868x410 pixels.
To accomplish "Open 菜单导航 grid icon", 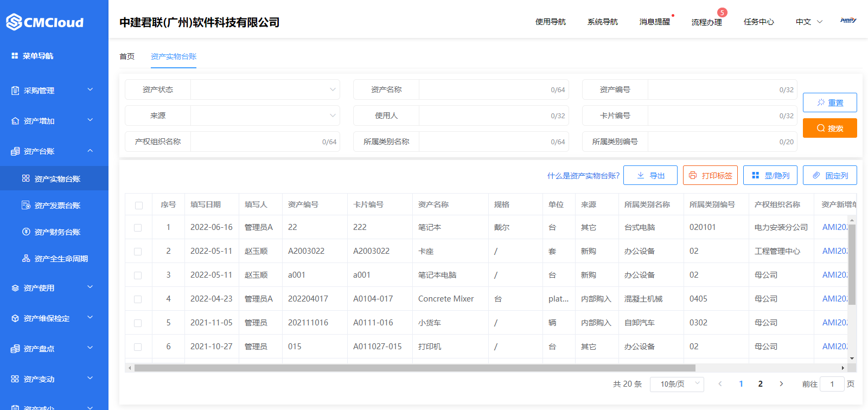I will pyautogui.click(x=15, y=56).
